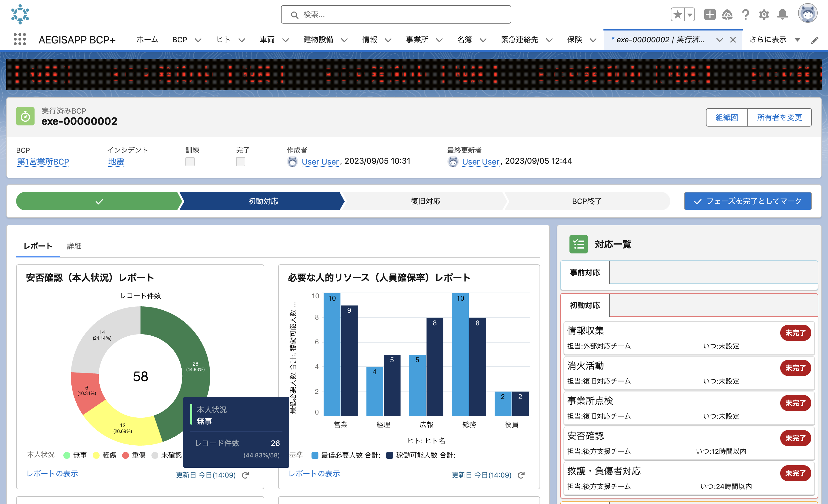Select the 復旧対応 path stage
This screenshot has height=504, width=828.
pos(425,201)
